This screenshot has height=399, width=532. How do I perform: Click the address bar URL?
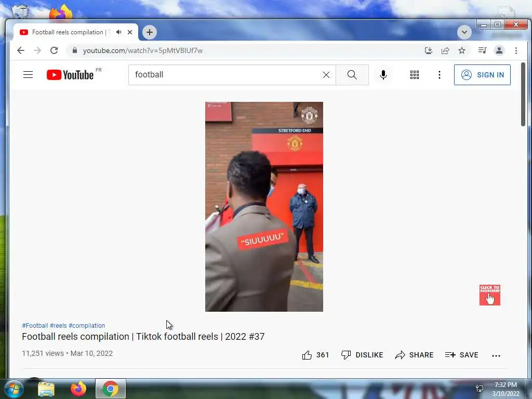tap(143, 50)
